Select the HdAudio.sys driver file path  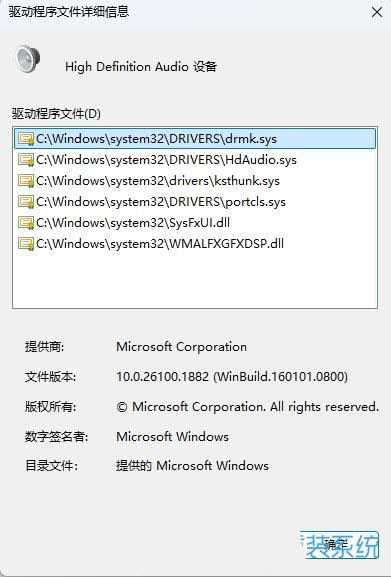point(166,160)
